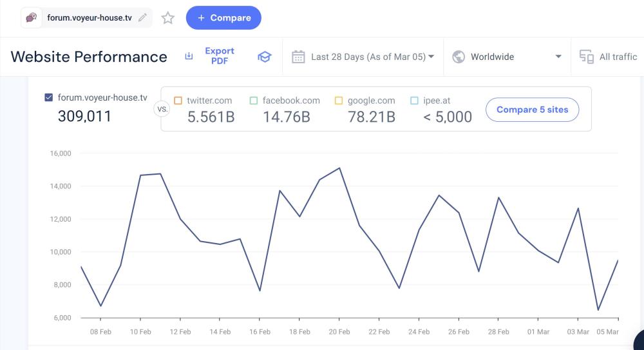Image resolution: width=644 pixels, height=350 pixels.
Task: Check the google.com comparison checkbox
Action: coord(339,101)
